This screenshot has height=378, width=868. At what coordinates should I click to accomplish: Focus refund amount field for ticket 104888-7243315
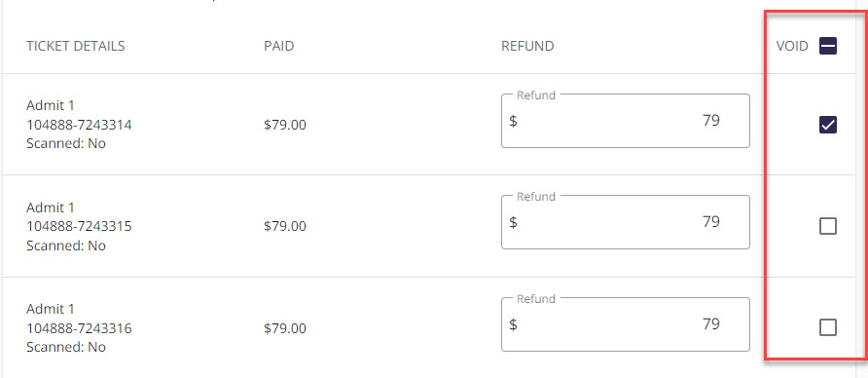626,222
